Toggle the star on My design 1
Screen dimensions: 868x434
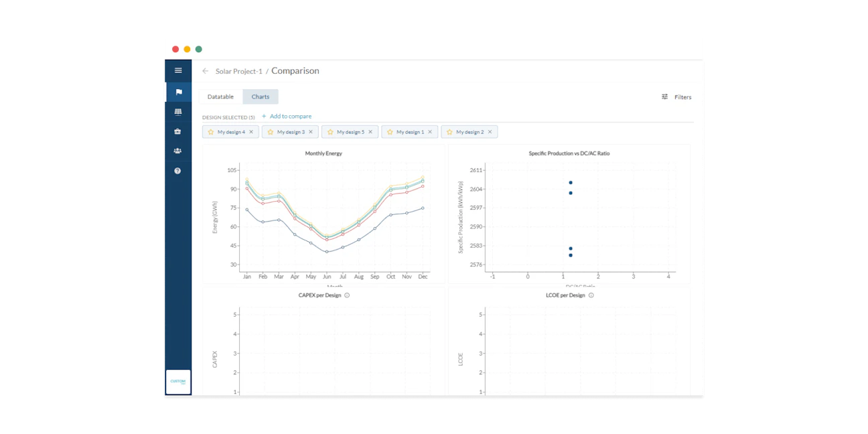coord(390,132)
